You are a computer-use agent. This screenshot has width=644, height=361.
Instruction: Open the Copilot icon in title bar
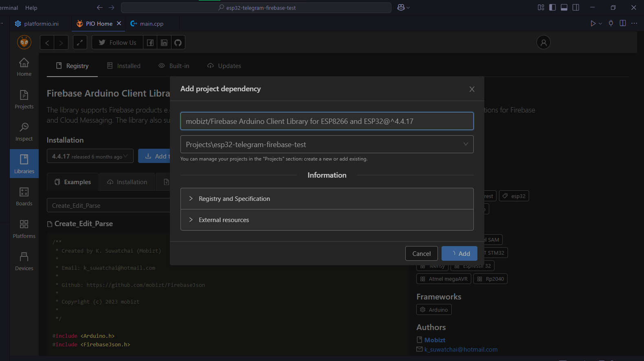click(401, 7)
